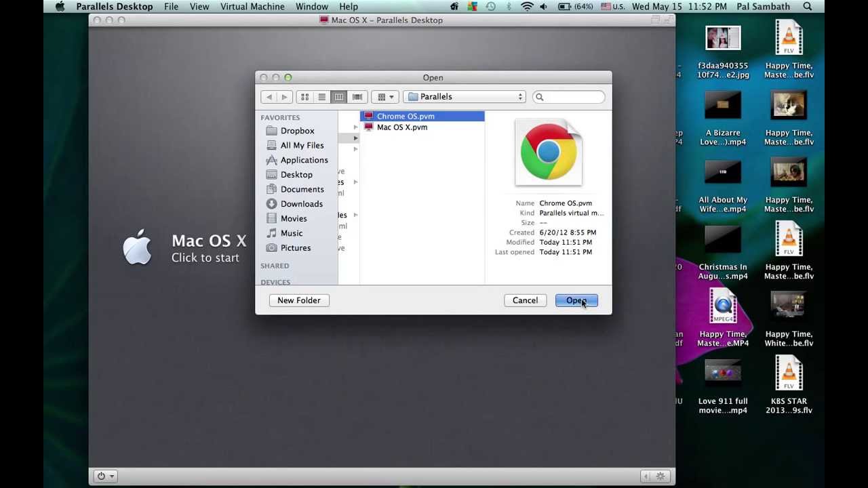Select All My Files in sidebar
The width and height of the screenshot is (868, 488).
click(302, 145)
